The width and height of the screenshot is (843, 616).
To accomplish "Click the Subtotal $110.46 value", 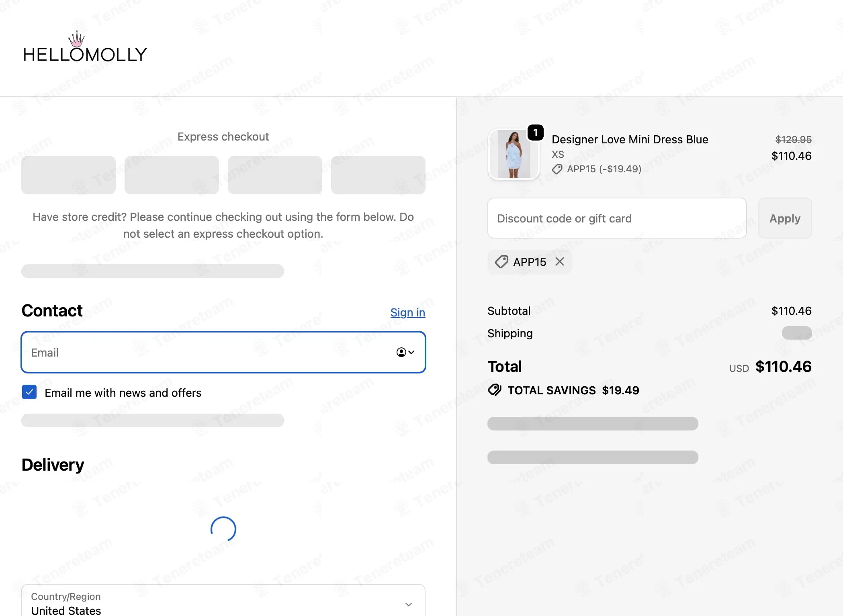I will coord(792,311).
